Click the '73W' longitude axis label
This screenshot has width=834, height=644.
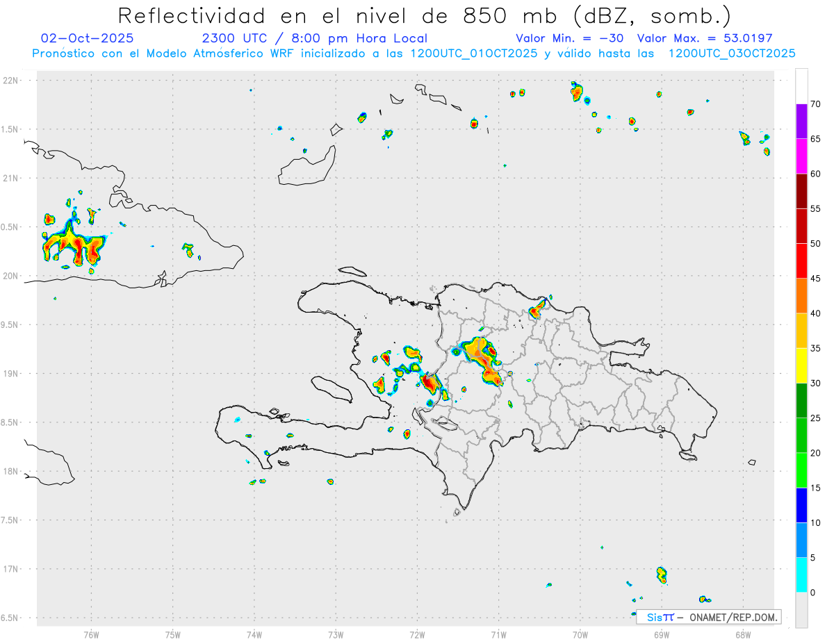(336, 634)
